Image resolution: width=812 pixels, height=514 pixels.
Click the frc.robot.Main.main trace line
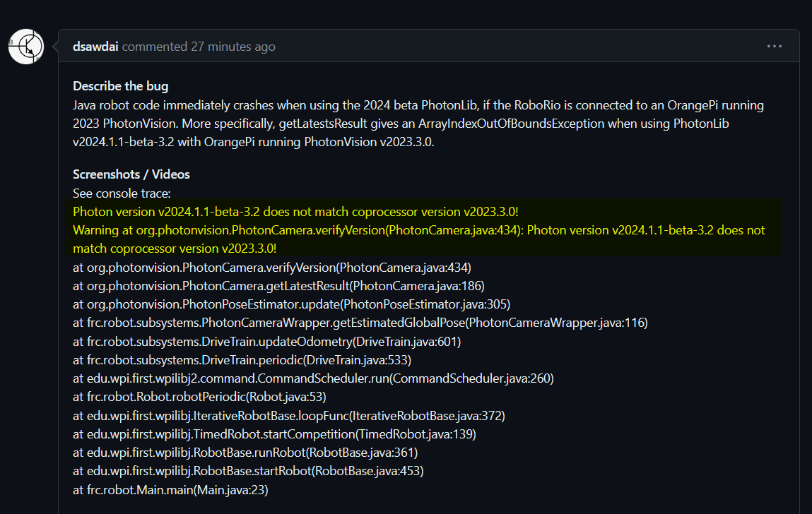click(x=170, y=490)
